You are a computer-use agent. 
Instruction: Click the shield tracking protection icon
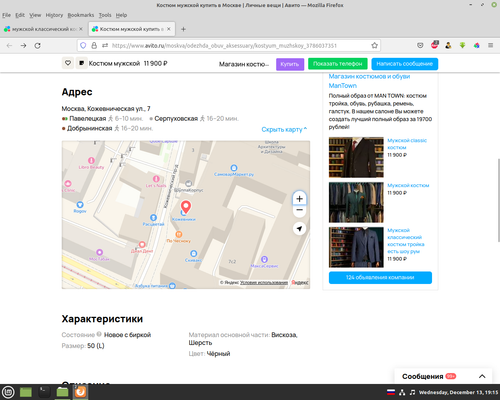pyautogui.click(x=83, y=46)
